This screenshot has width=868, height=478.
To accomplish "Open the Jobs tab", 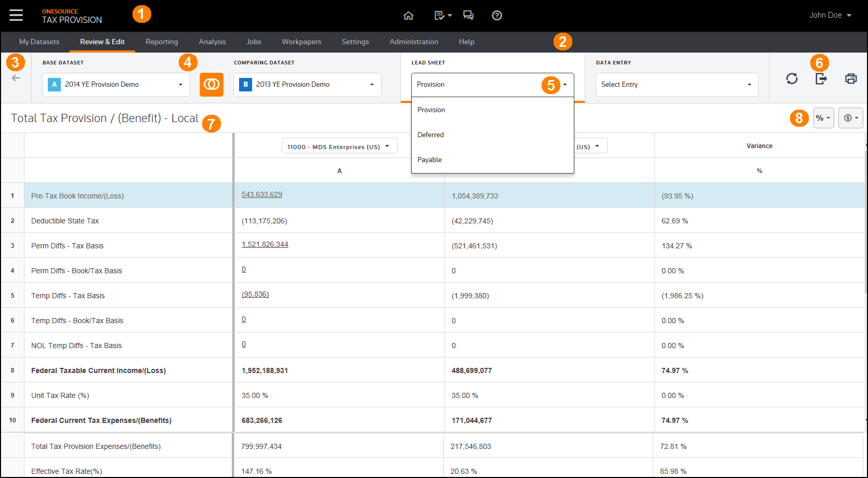I will click(254, 42).
